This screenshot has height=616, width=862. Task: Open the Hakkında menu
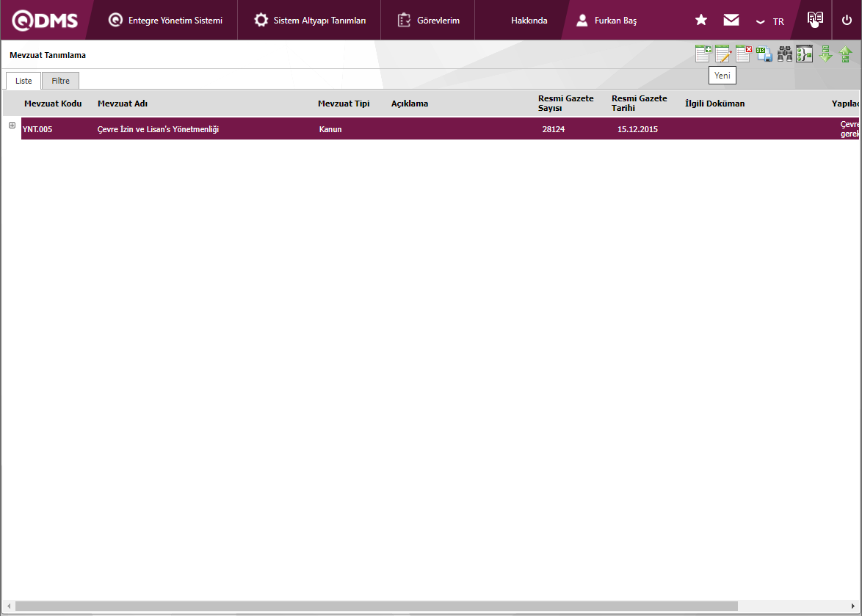pos(529,21)
